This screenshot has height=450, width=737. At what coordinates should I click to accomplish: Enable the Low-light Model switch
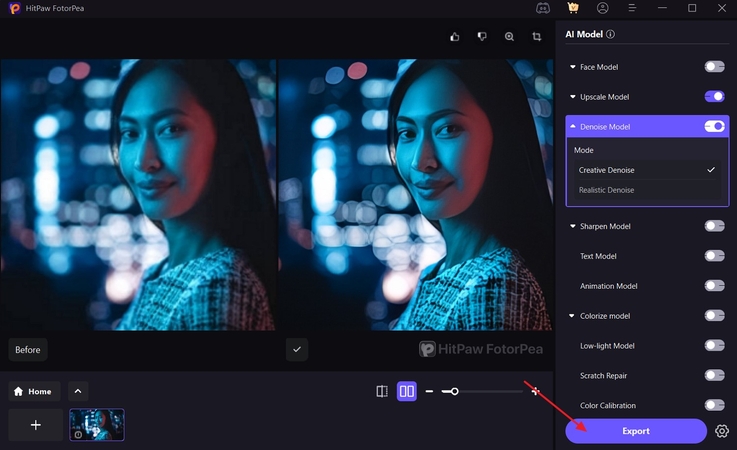(x=714, y=346)
